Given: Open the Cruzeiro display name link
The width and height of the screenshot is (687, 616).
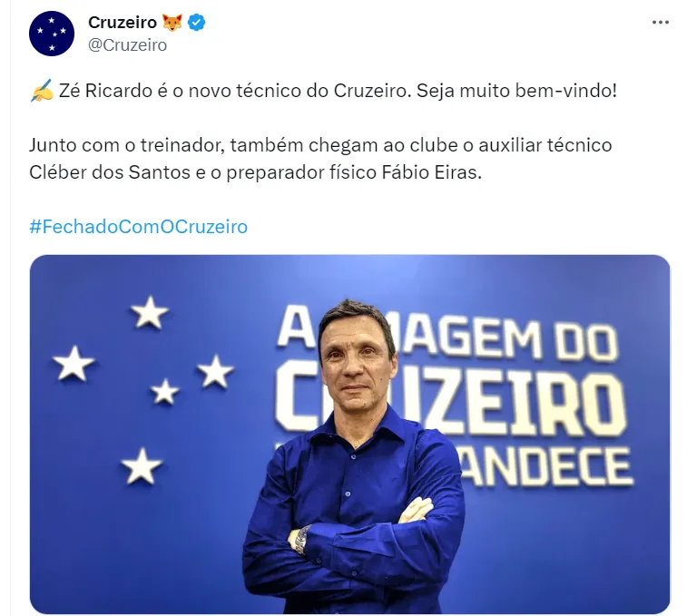Looking at the screenshot, I should 123,23.
